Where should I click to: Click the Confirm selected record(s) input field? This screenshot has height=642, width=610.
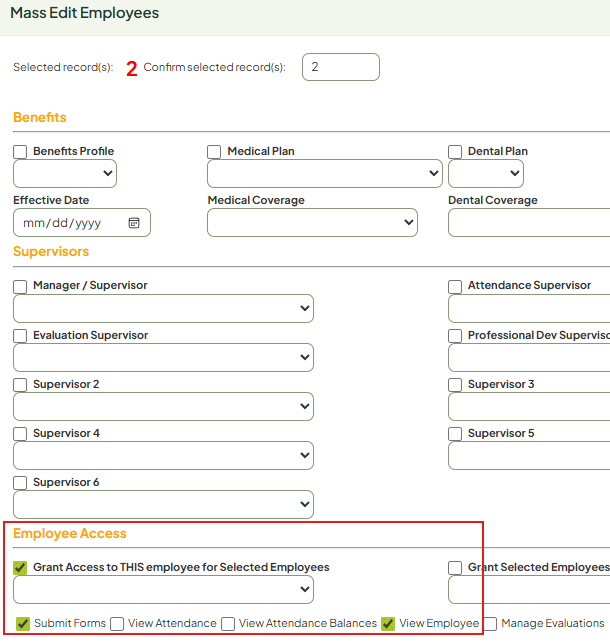point(341,67)
